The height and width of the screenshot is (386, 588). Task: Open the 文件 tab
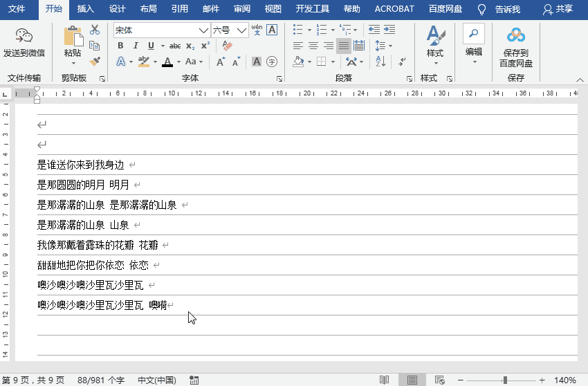click(x=17, y=9)
